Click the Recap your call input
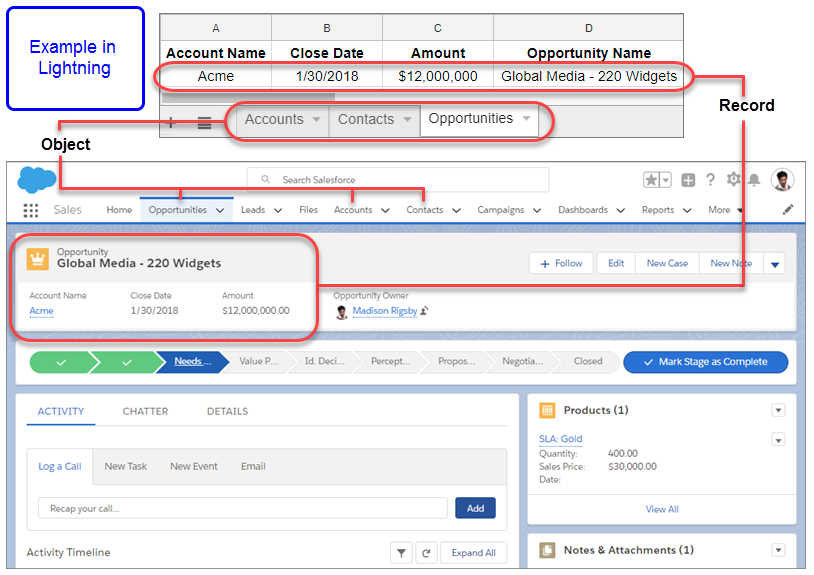Image resolution: width=814 pixels, height=575 pixels. [x=242, y=509]
